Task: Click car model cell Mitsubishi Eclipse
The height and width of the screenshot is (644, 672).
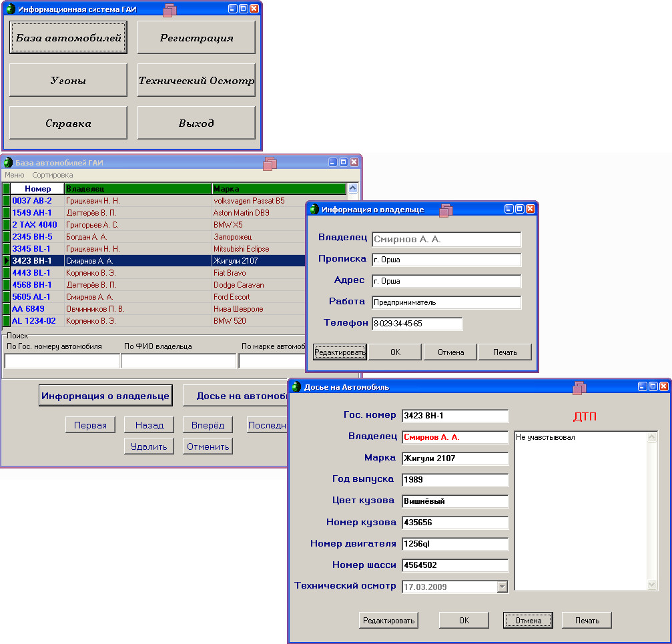Action: coord(259,248)
